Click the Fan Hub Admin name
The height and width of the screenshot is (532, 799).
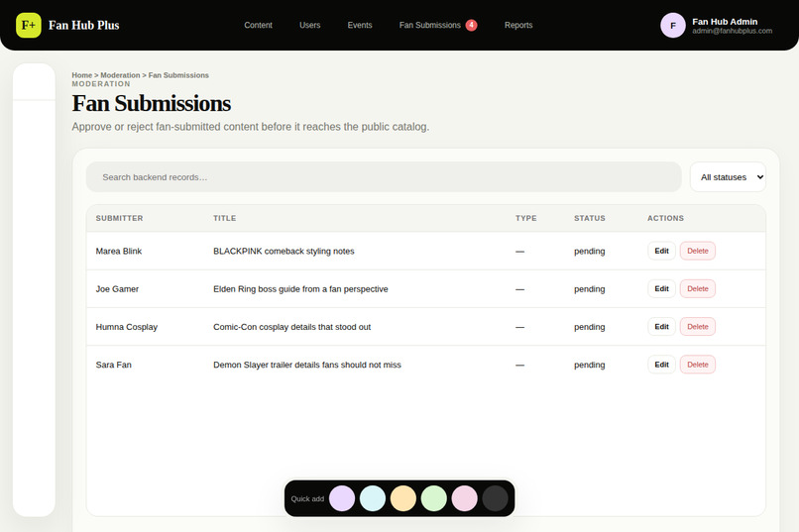coord(725,22)
